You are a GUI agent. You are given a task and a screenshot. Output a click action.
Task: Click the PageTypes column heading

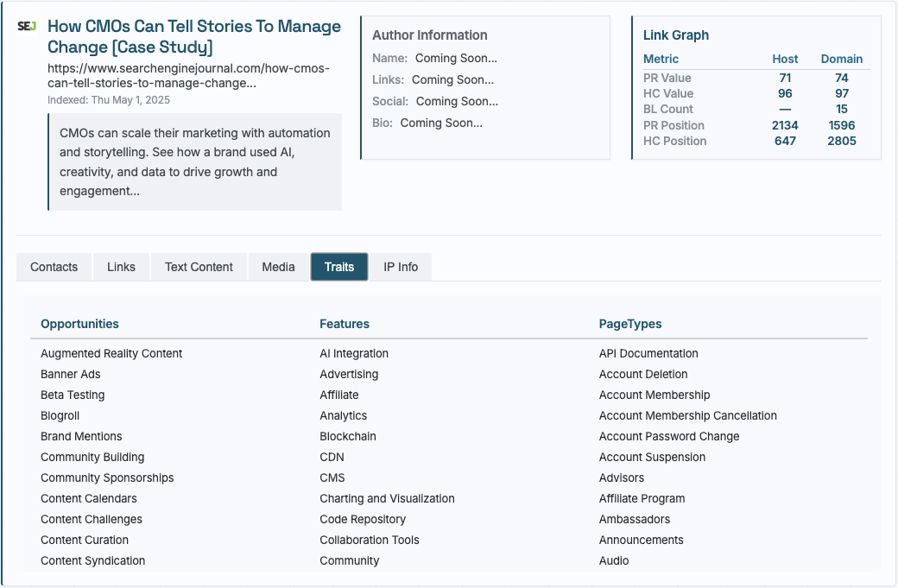pos(630,324)
